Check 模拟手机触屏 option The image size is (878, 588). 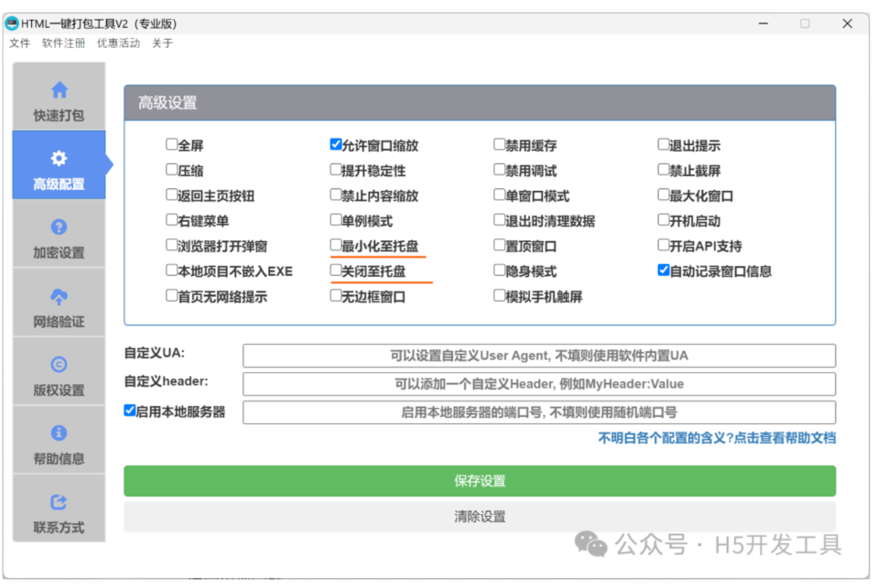coord(499,296)
